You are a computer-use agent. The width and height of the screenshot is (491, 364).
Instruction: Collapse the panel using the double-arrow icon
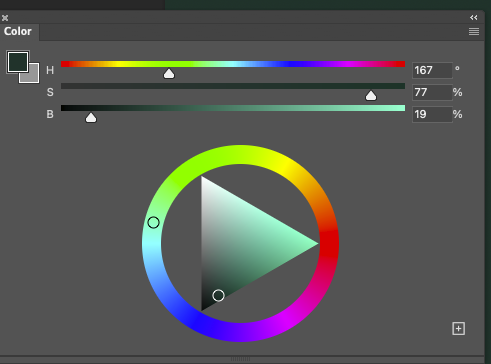(474, 17)
